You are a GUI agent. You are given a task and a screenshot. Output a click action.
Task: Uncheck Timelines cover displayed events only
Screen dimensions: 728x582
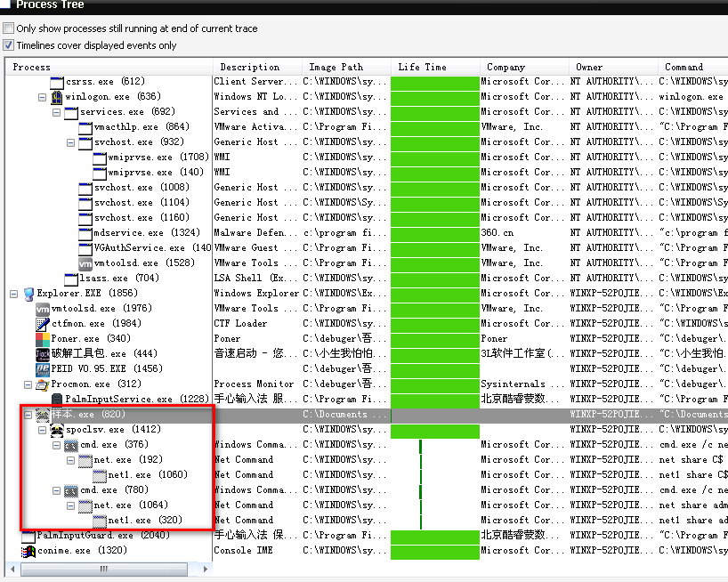coord(9,45)
